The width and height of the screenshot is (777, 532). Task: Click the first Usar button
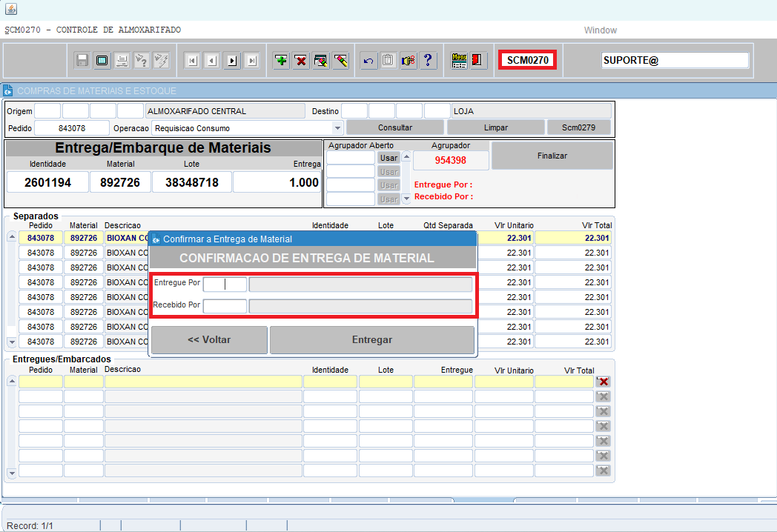[x=389, y=158]
